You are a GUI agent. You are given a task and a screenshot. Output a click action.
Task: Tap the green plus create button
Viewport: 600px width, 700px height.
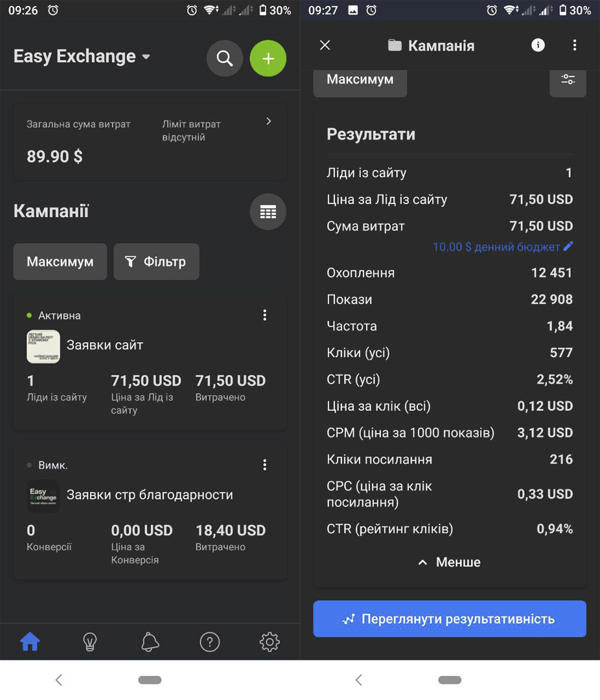pyautogui.click(x=268, y=58)
